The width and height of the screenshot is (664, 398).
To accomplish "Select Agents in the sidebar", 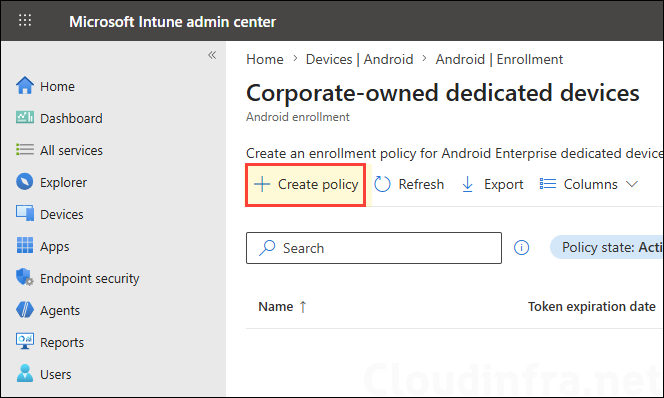I will pos(60,311).
